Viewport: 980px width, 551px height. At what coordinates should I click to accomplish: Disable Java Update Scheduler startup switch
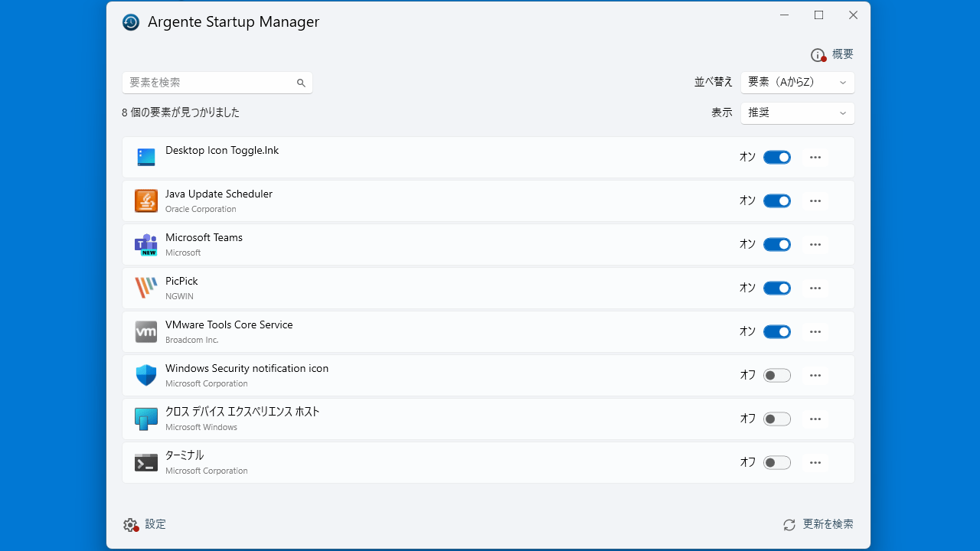click(x=777, y=201)
